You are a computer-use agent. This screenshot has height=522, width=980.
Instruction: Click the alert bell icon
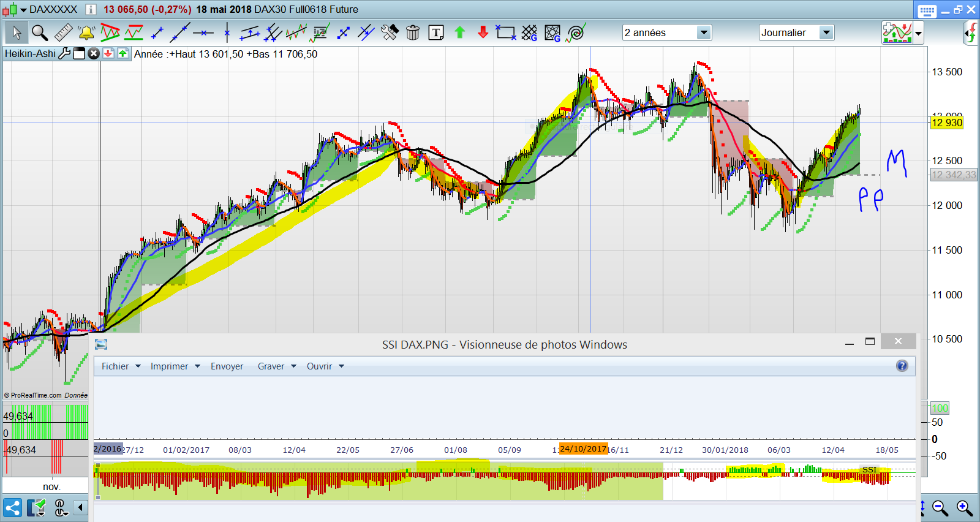click(86, 32)
